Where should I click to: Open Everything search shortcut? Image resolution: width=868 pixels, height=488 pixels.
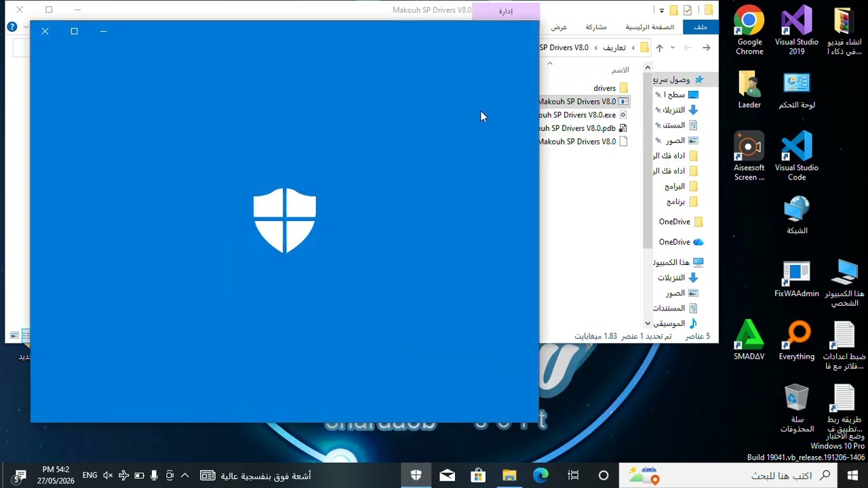coord(797,340)
